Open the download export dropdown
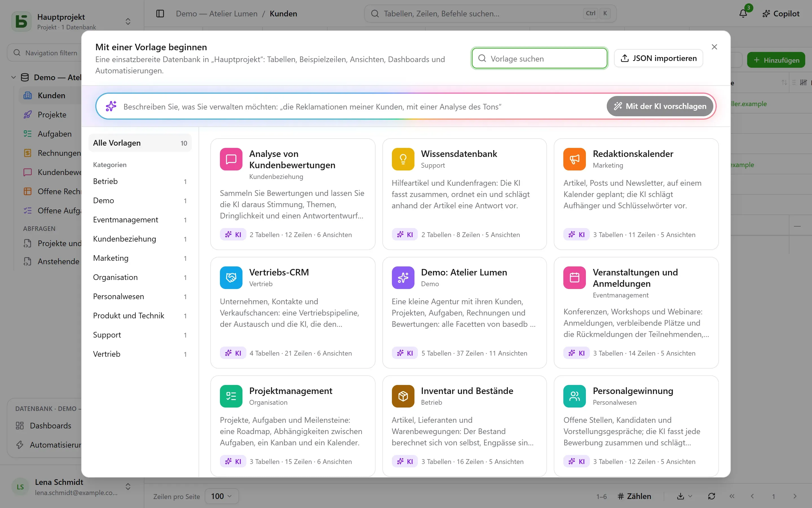The height and width of the screenshot is (508, 812). 685,496
